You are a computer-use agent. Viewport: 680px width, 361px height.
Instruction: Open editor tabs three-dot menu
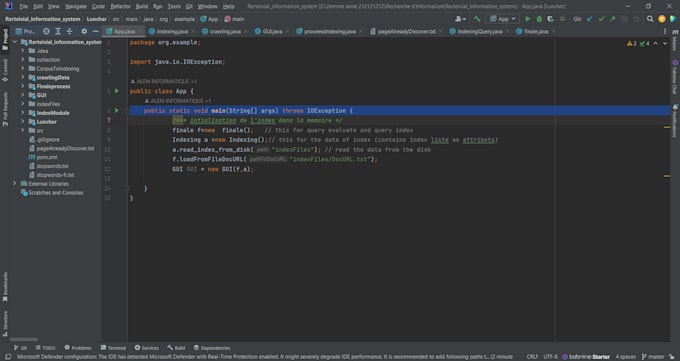(665, 31)
